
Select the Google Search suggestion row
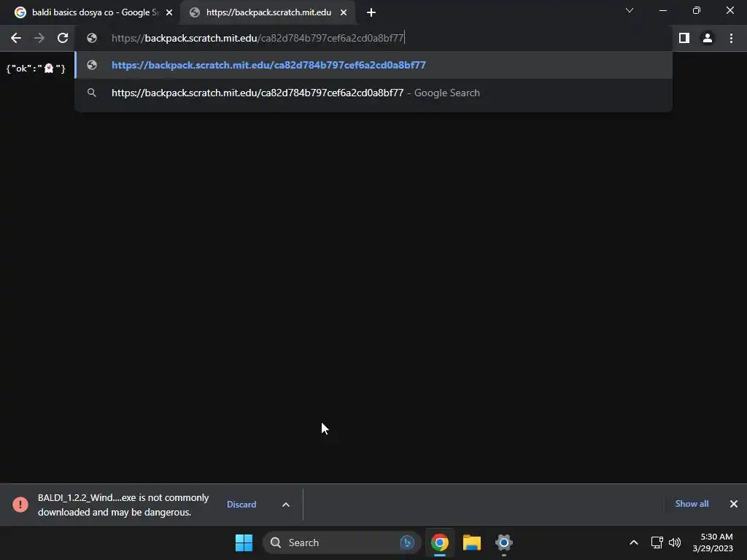[373, 93]
